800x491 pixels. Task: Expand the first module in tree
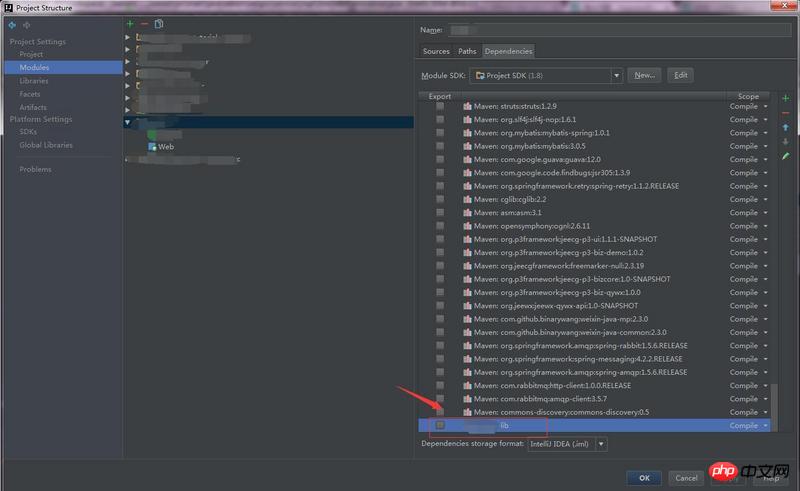coord(128,37)
